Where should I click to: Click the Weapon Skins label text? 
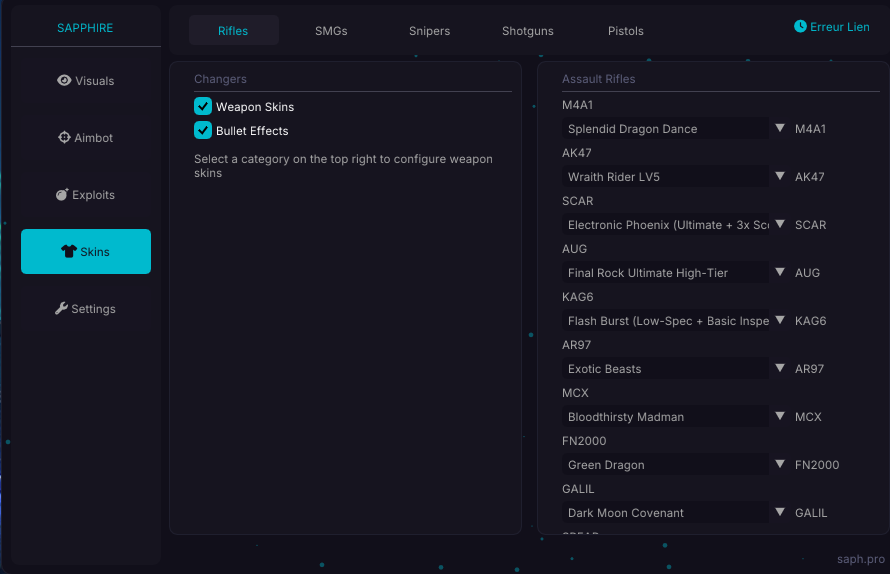pyautogui.click(x=255, y=107)
